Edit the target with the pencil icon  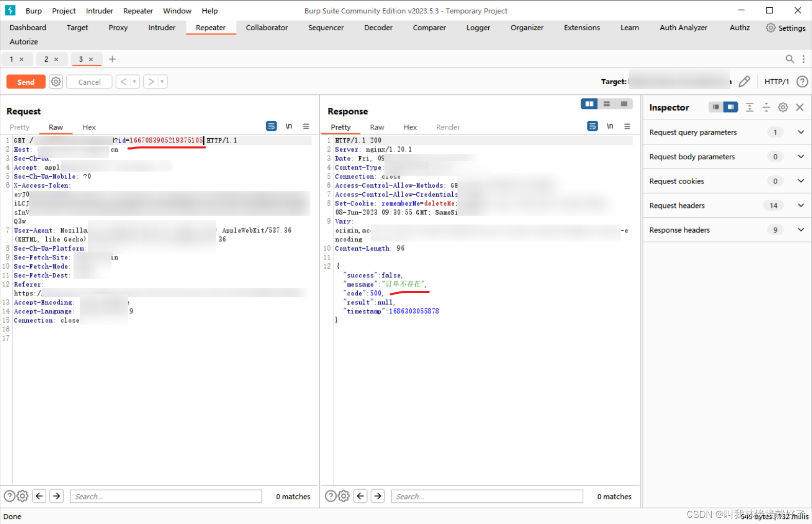click(x=744, y=82)
